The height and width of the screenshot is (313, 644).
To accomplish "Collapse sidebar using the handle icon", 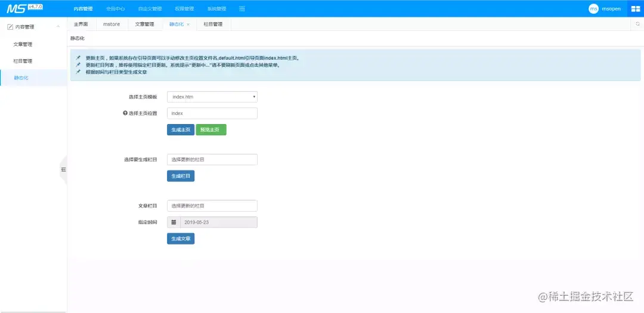I will pos(63,169).
